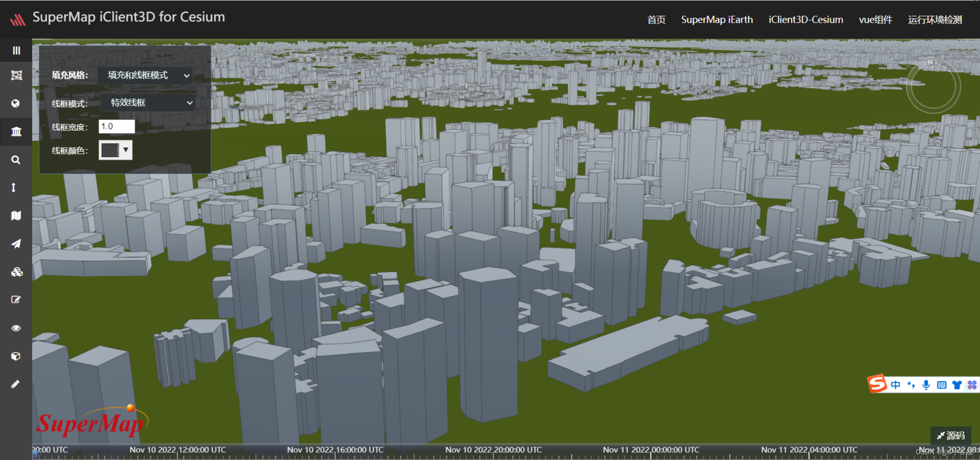The height and width of the screenshot is (460, 980).
Task: Click the globe icon in sidebar
Action: 16,103
